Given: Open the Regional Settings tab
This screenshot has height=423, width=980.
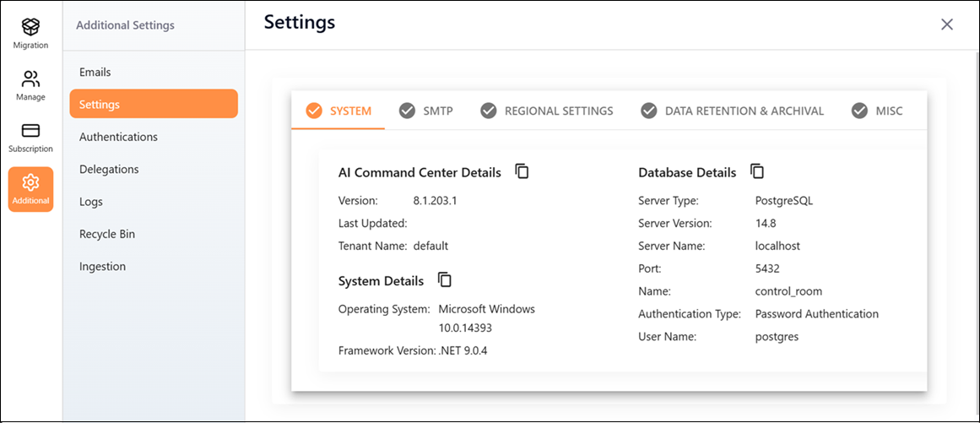Looking at the screenshot, I should click(x=547, y=111).
